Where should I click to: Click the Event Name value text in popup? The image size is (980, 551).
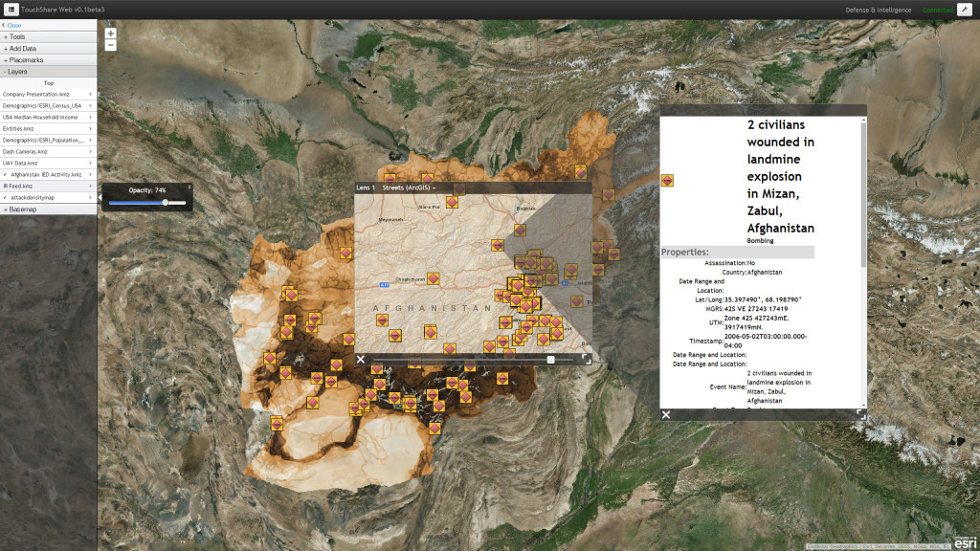(779, 386)
